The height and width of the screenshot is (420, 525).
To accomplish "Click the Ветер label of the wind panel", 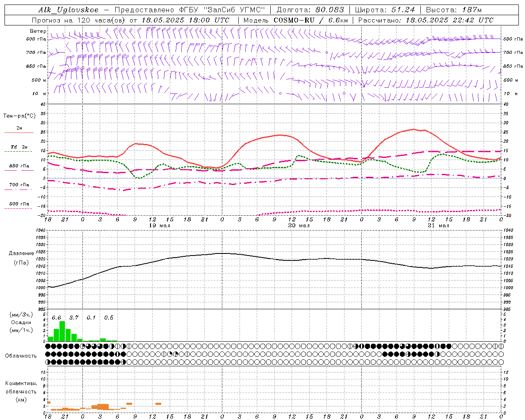I will (38, 31).
